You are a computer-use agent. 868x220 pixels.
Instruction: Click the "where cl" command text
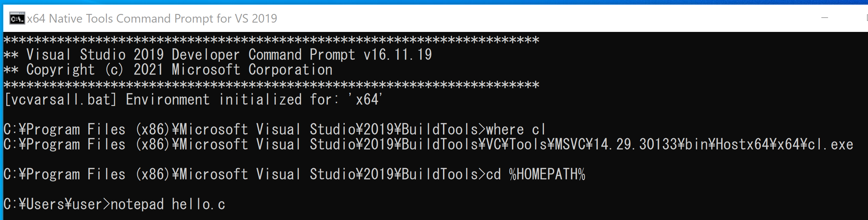pyautogui.click(x=516, y=129)
